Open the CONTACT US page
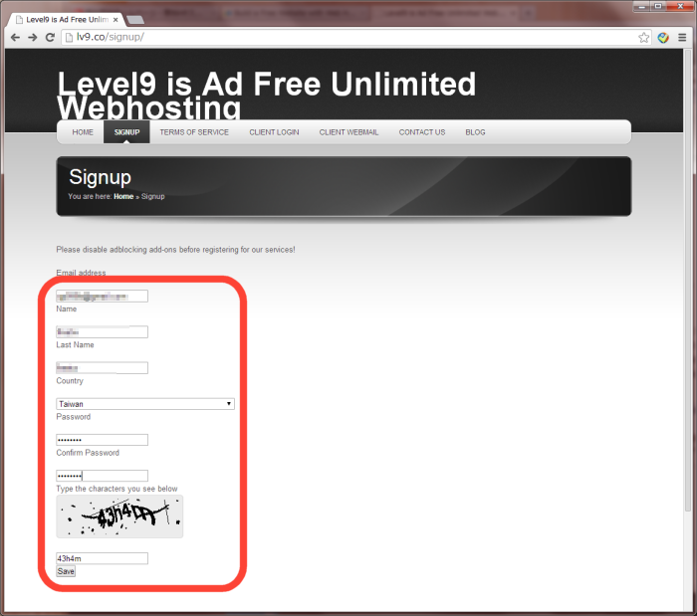This screenshot has width=697, height=616. coord(422,132)
